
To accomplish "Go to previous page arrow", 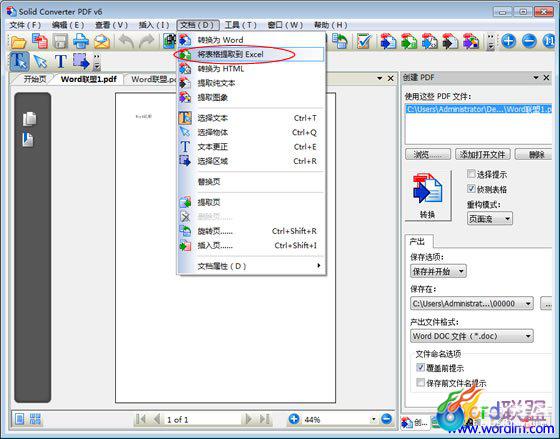I will [156, 419].
